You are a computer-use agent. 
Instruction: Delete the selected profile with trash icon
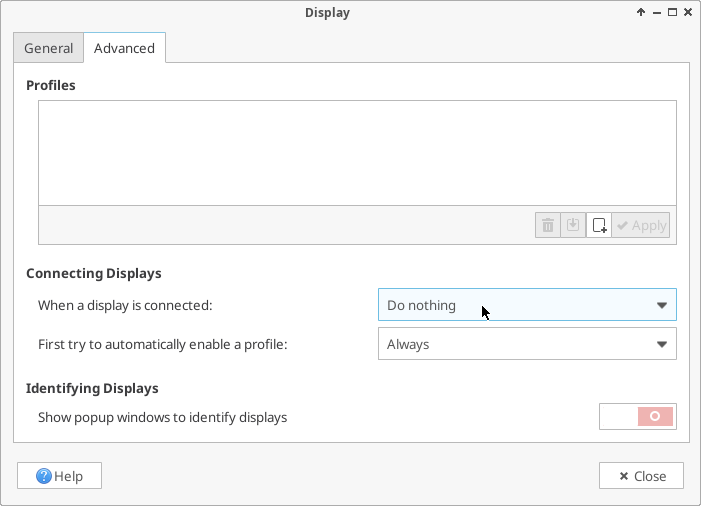pos(548,225)
